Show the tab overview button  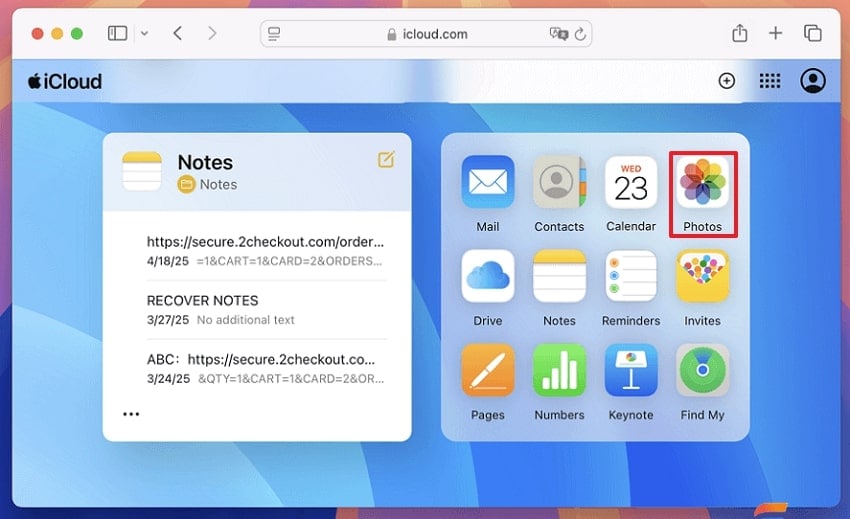[x=812, y=33]
